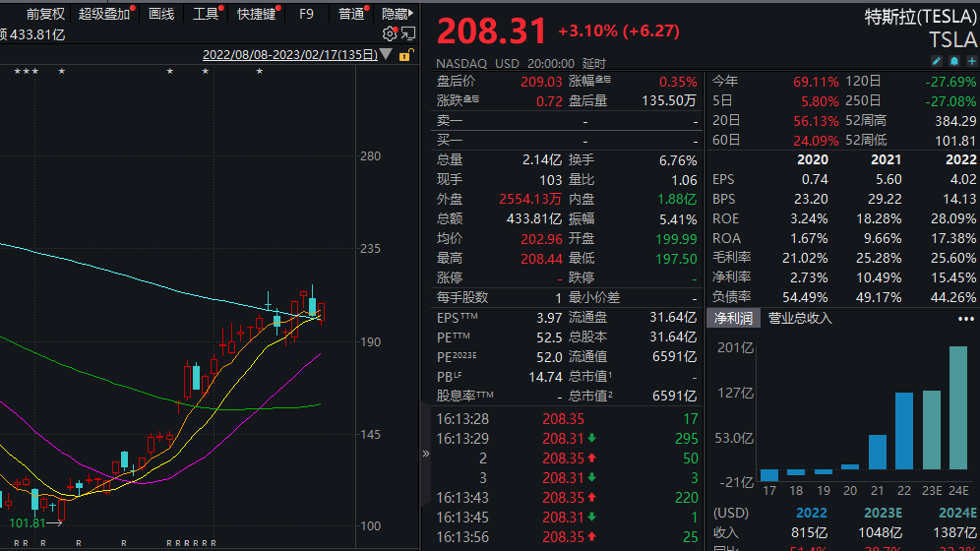This screenshot has height=551, width=980.
Task: Open the 工具 tools menu
Action: 206,14
